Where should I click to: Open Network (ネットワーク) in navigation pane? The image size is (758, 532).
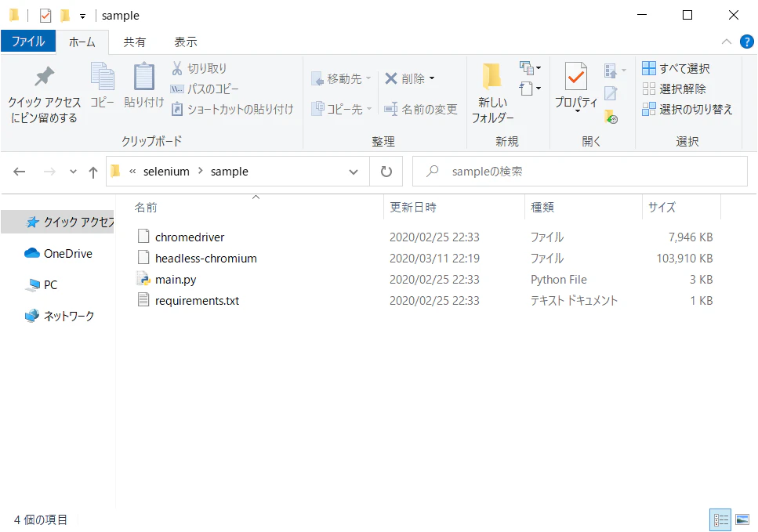[x=60, y=316]
